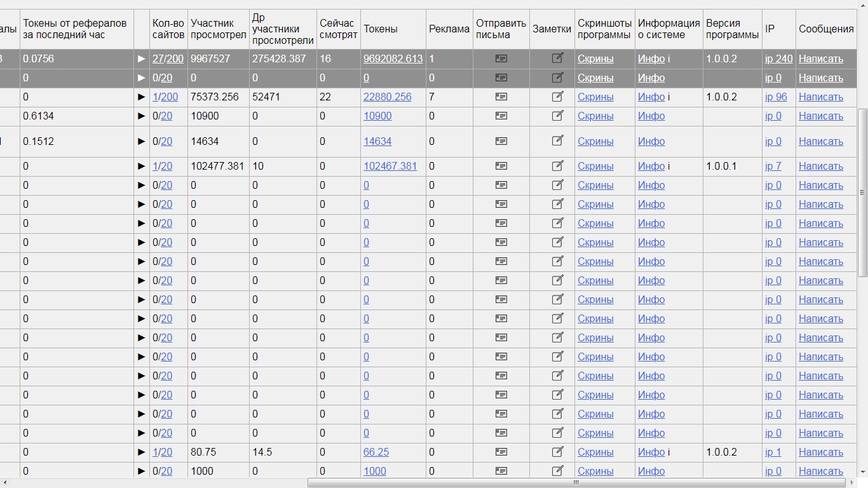Send a letter to the 22880.256 tokens member
The image size is (868, 488).
501,97
